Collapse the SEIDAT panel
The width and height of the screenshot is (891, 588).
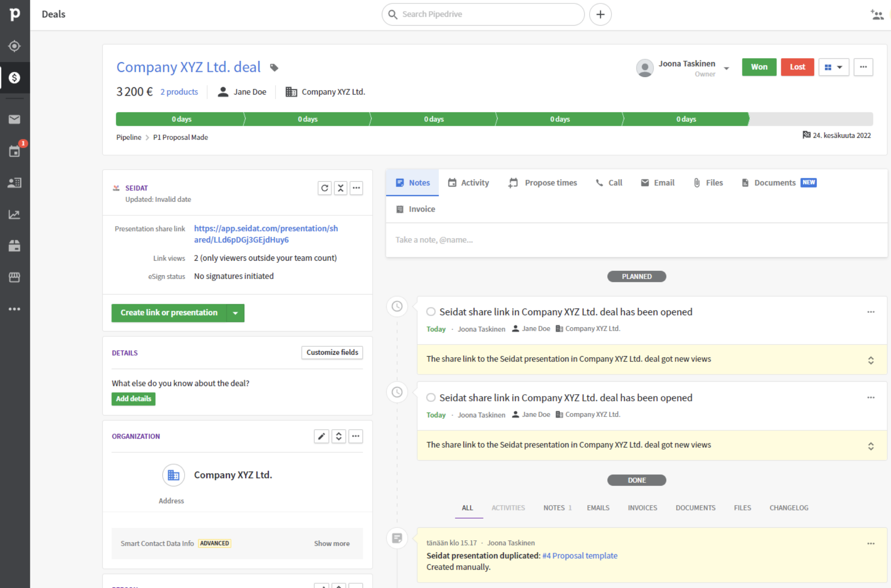340,188
